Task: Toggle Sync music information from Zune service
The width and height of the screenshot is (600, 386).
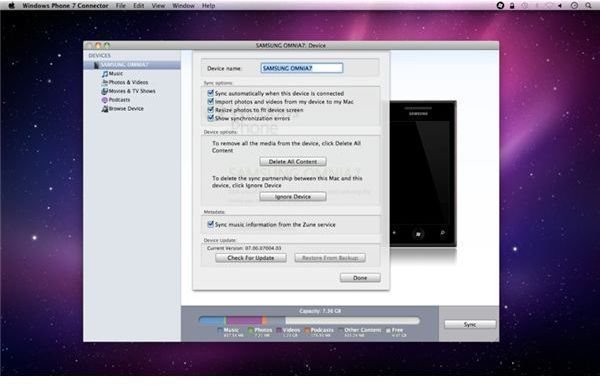Action: tap(210, 224)
